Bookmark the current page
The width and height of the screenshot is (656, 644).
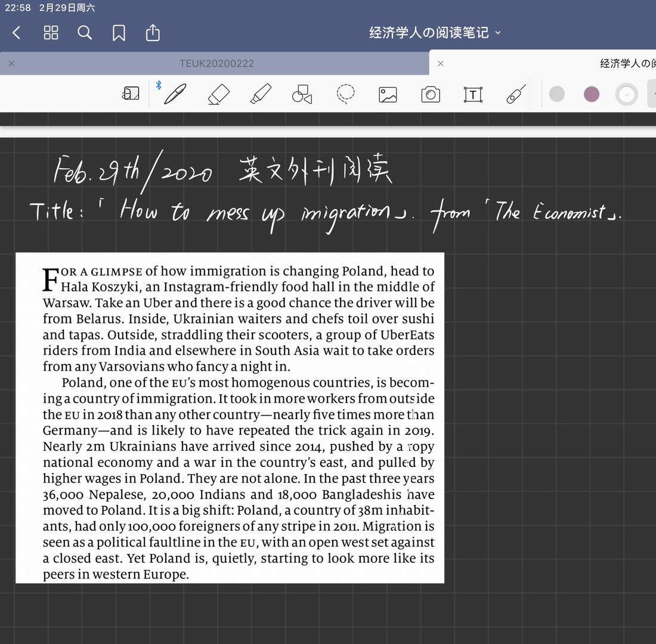(x=119, y=33)
